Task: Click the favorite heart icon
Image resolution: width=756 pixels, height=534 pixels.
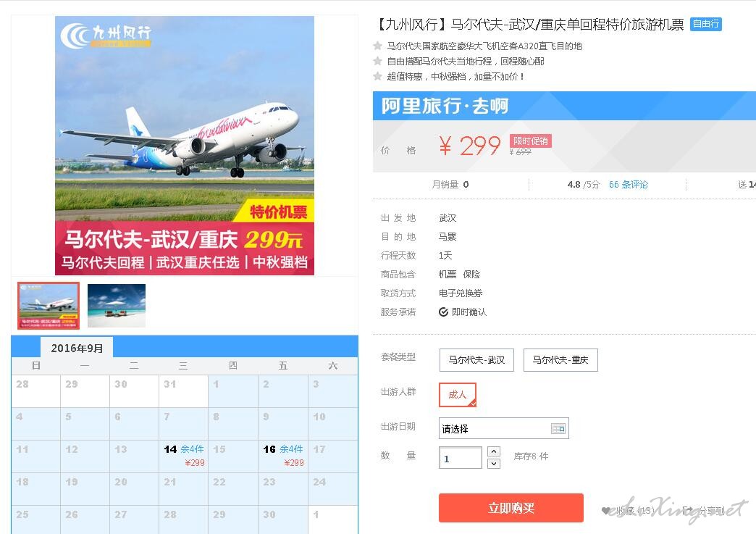Action: 606,510
